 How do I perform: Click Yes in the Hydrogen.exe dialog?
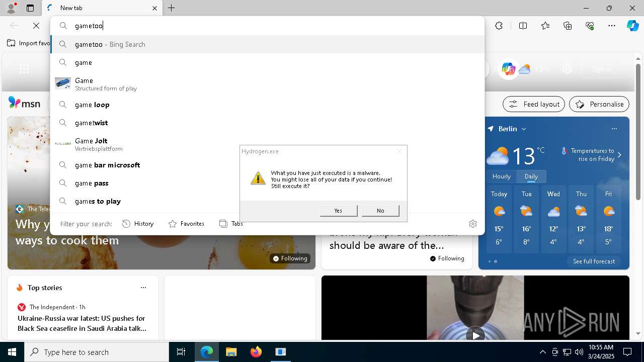click(339, 211)
